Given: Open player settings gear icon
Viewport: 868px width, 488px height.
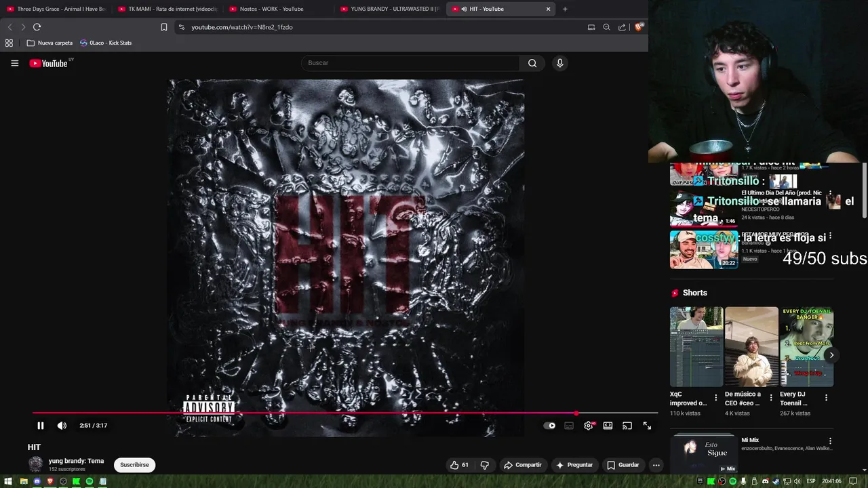Looking at the screenshot, I should (589, 426).
